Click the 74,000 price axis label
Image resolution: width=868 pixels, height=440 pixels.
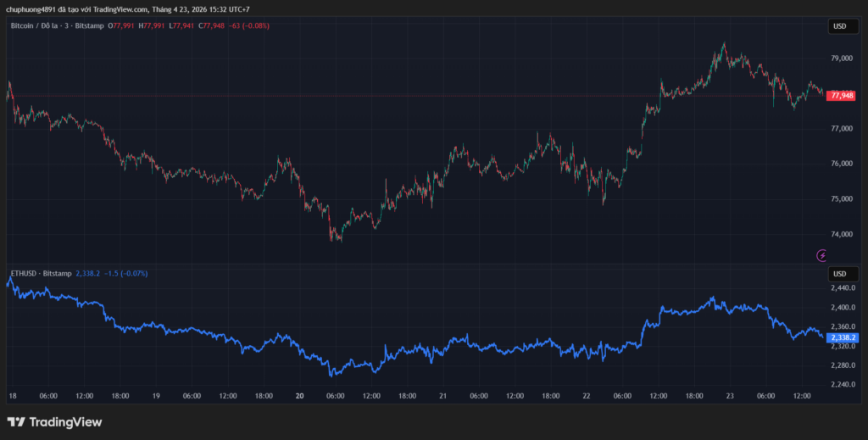click(x=841, y=234)
